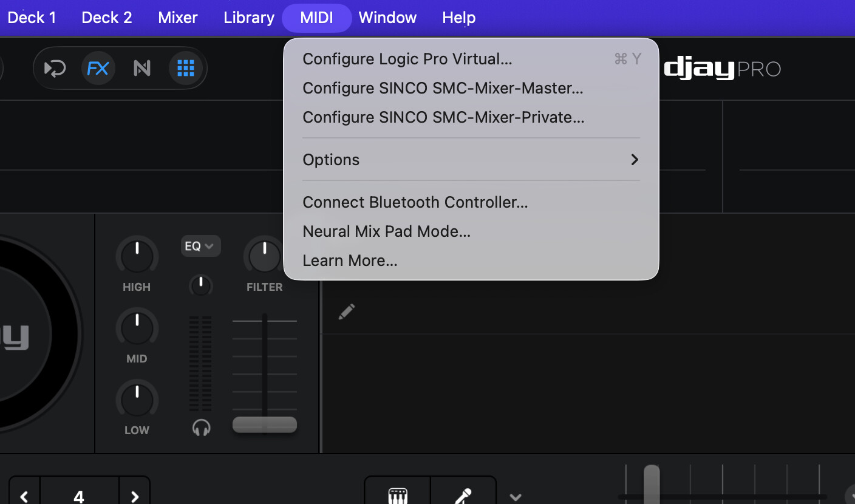
Task: Click the microphone icon
Action: click(463, 495)
